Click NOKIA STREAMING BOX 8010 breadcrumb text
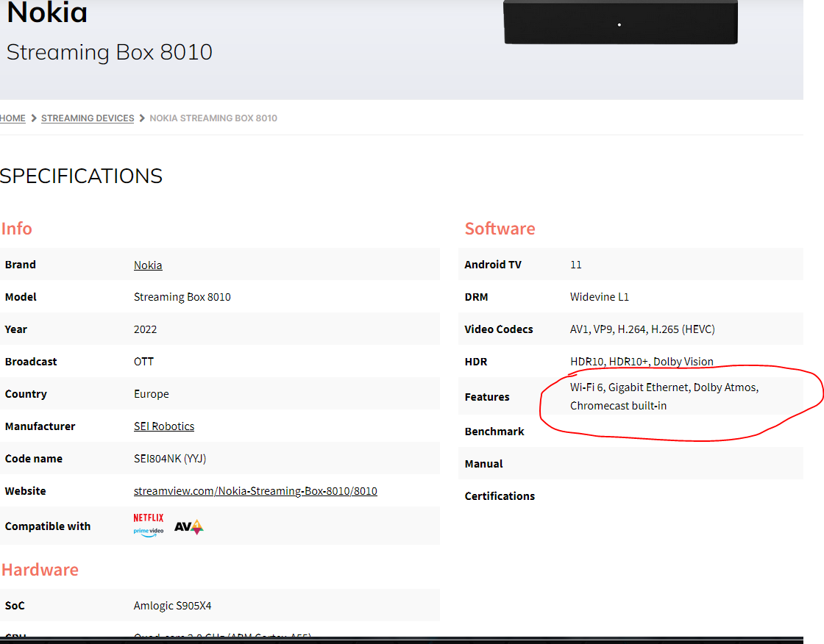Screen dimensions: 824x644 pos(213,118)
